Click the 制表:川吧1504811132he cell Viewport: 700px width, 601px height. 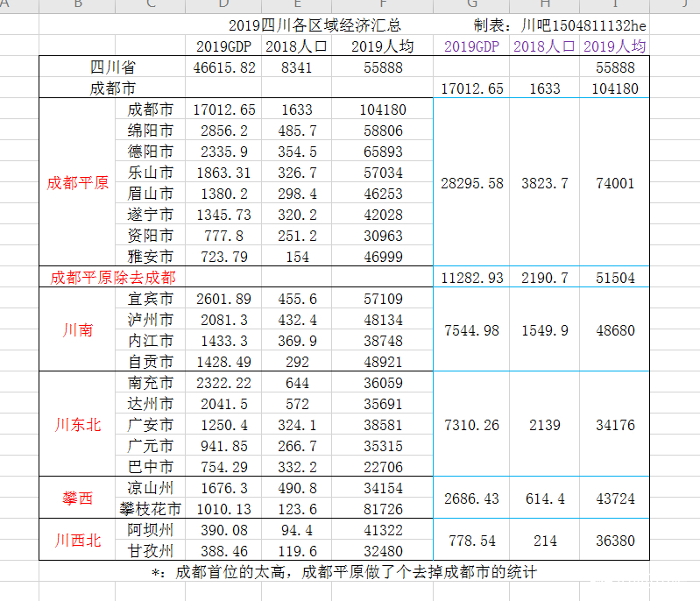[x=560, y=25]
